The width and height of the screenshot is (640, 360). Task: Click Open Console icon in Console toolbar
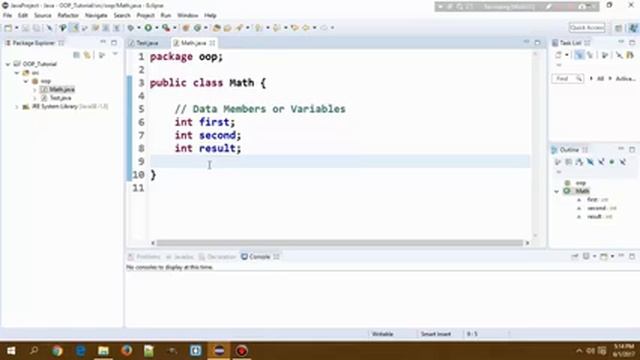[604, 256]
